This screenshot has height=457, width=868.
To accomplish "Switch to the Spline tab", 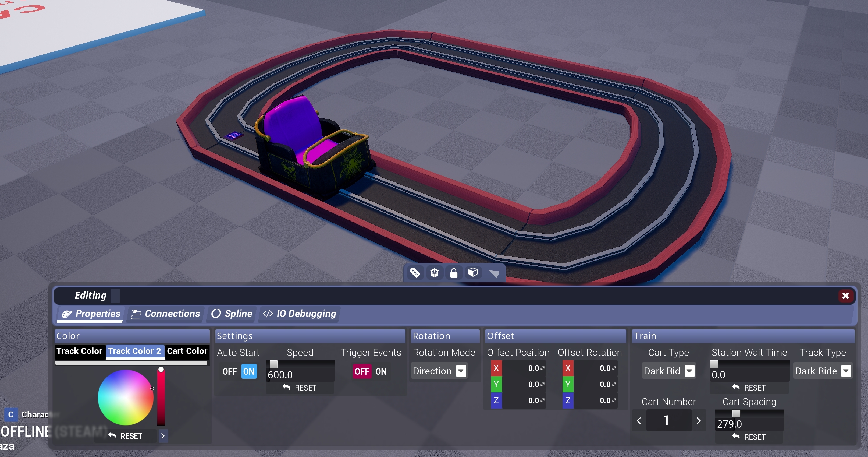I will pos(232,314).
